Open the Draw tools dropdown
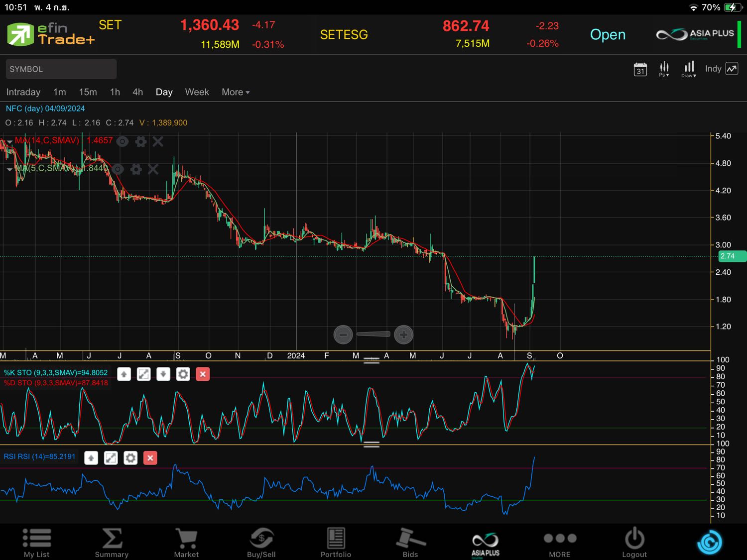Screen dimensions: 747x560 click(x=689, y=69)
